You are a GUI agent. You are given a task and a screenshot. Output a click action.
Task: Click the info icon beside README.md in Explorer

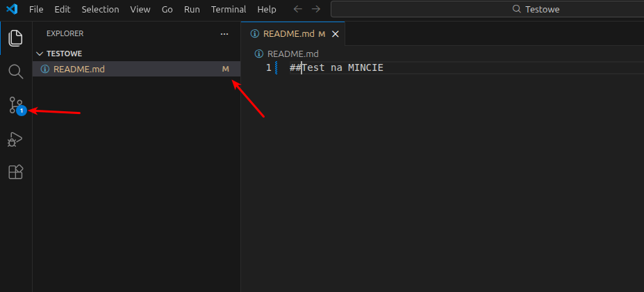click(45, 69)
